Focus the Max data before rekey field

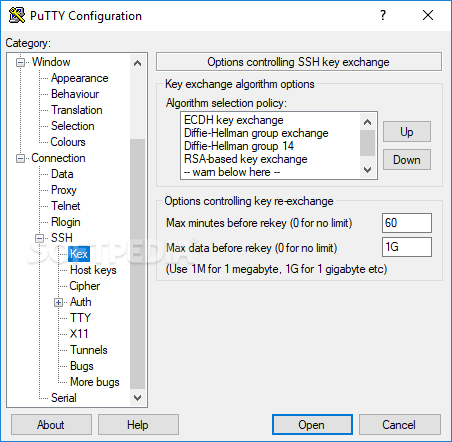pyautogui.click(x=407, y=247)
